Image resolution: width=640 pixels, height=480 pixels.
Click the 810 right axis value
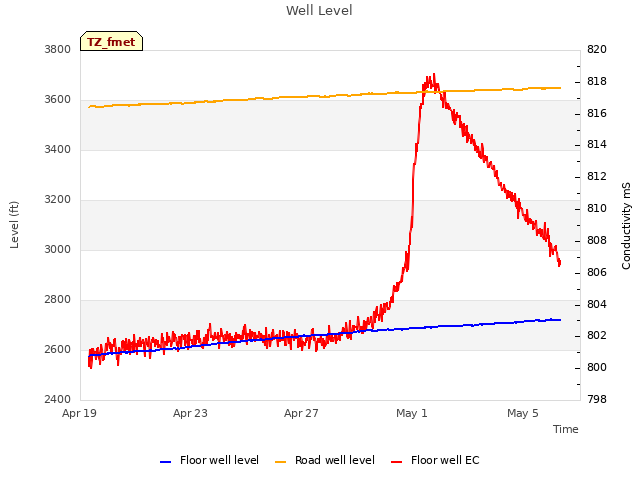[x=597, y=209]
